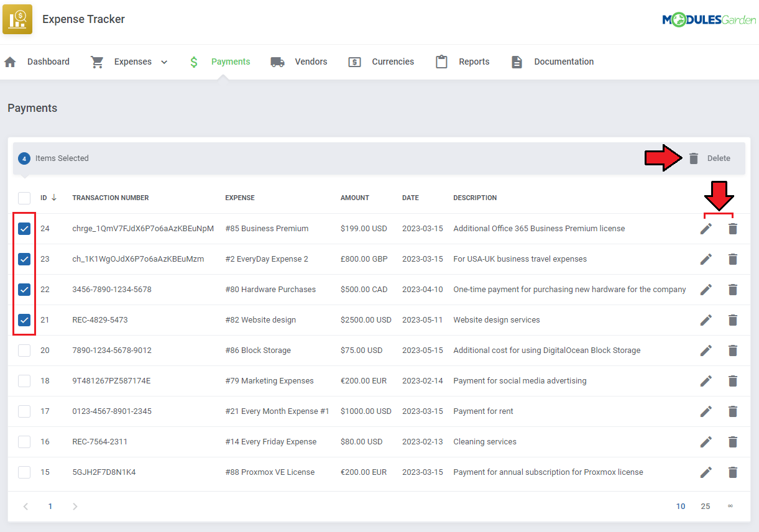Click the ModulesGarden logo
759x532 pixels.
709,20
